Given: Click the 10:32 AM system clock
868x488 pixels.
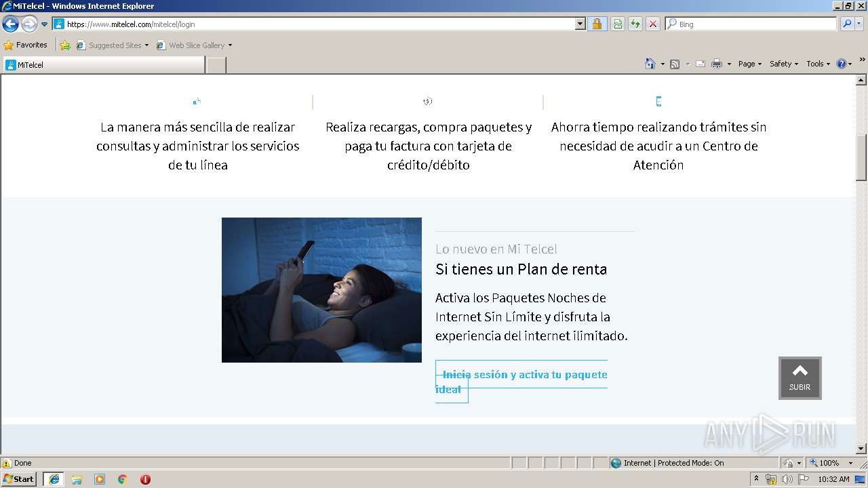Looking at the screenshot, I should coord(833,479).
